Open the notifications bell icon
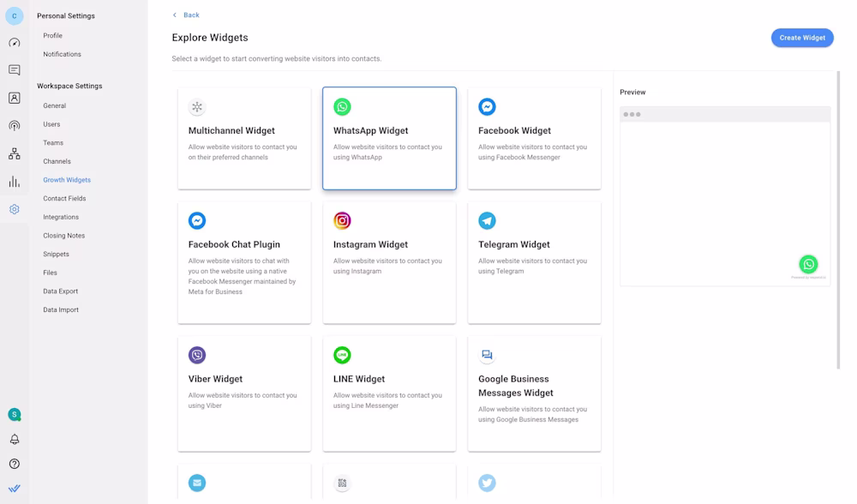This screenshot has width=857, height=504. pyautogui.click(x=15, y=440)
